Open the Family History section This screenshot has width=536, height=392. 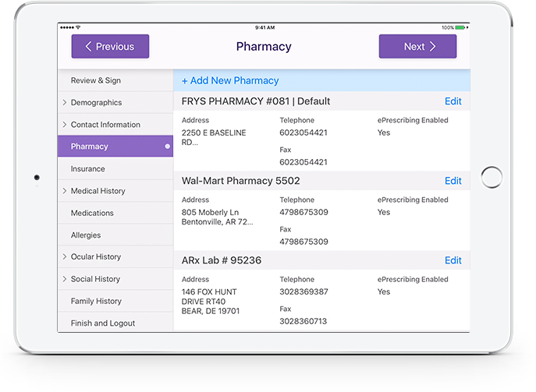click(115, 301)
